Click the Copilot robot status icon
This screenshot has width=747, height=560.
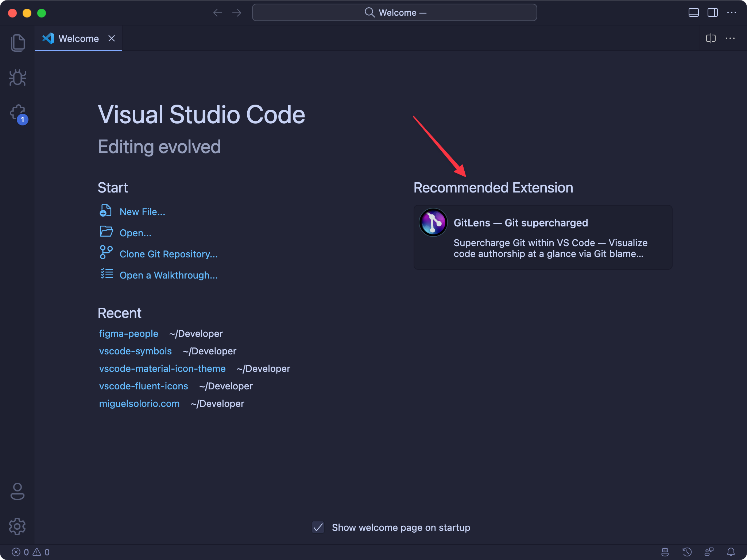pos(665,552)
